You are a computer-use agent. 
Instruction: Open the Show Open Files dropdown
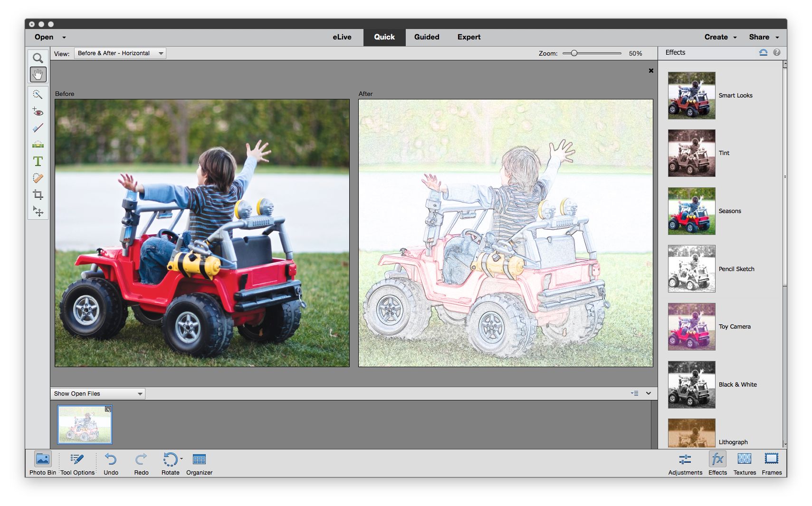(x=98, y=394)
